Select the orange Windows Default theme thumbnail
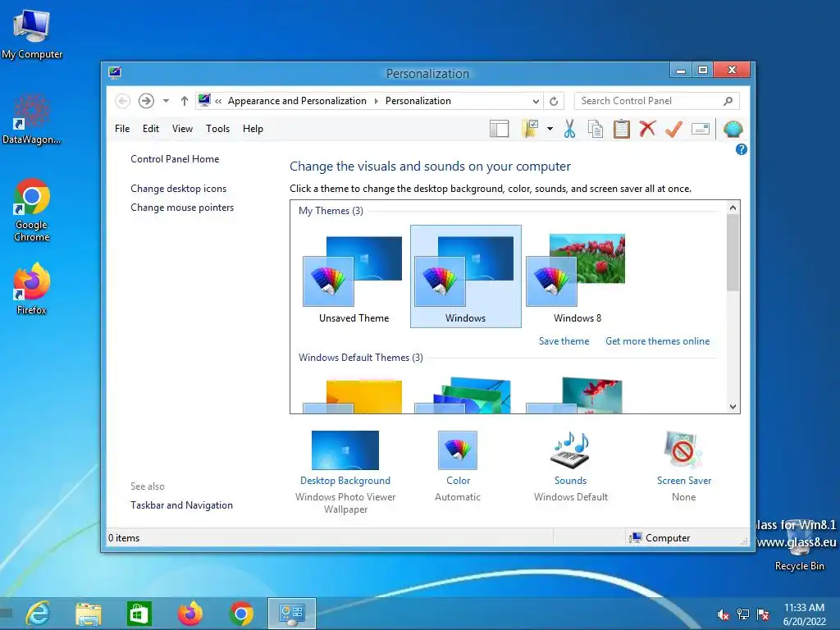Screen dimensions: 840x630 tap(353, 395)
